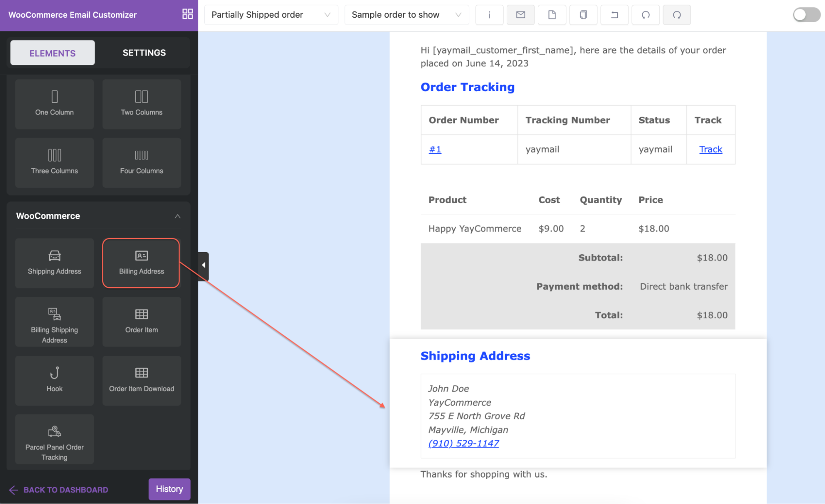This screenshot has width=825, height=504.
Task: Click the greeting text with yaymail_customer_first_name
Action: point(573,57)
